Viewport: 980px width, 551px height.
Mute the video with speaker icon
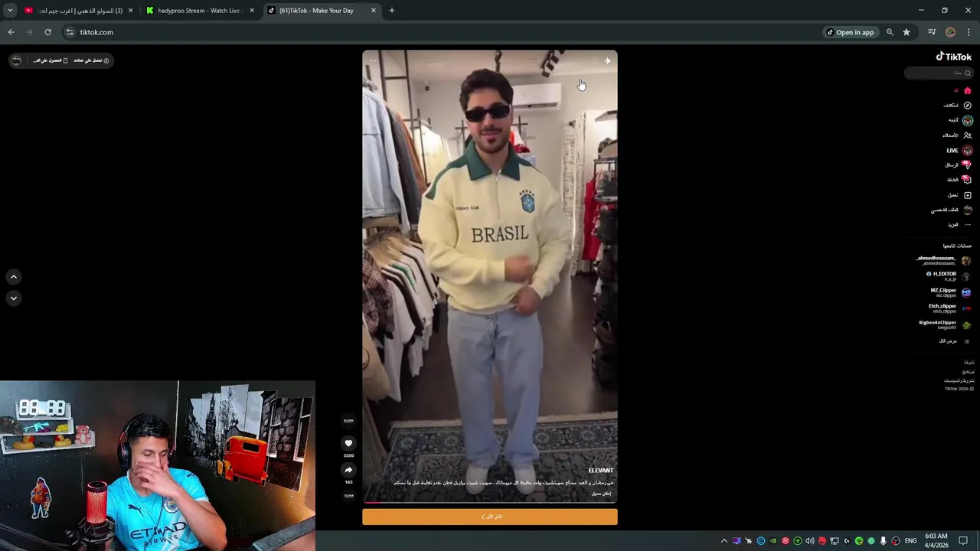click(607, 61)
